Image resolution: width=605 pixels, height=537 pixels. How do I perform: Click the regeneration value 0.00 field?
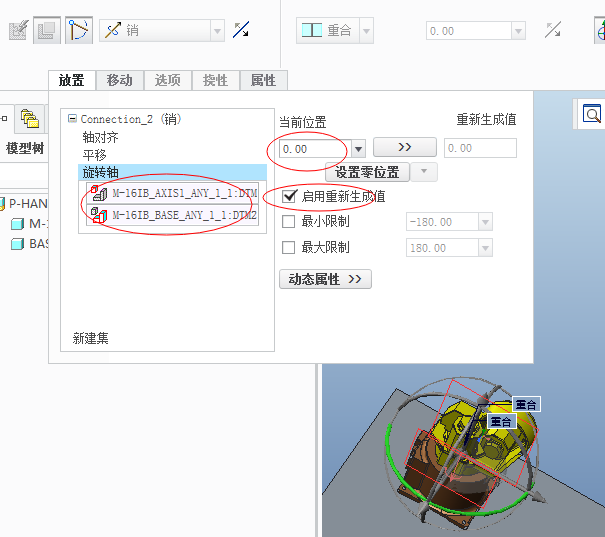(x=480, y=148)
